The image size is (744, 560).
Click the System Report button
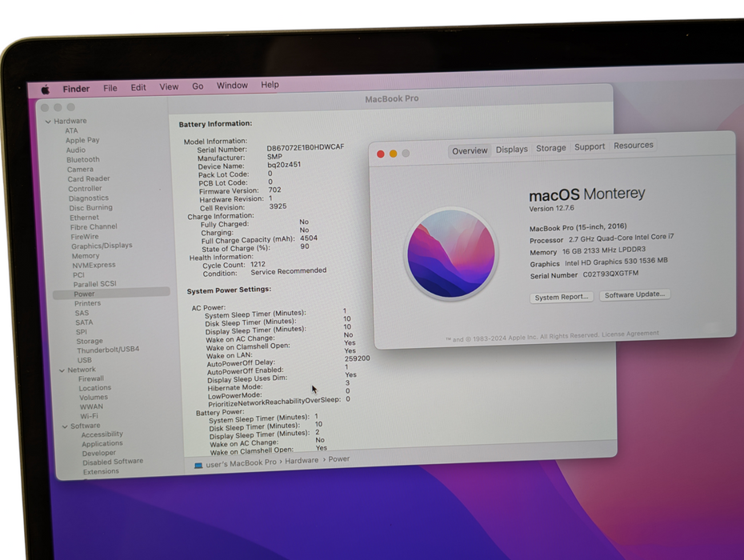[562, 297]
